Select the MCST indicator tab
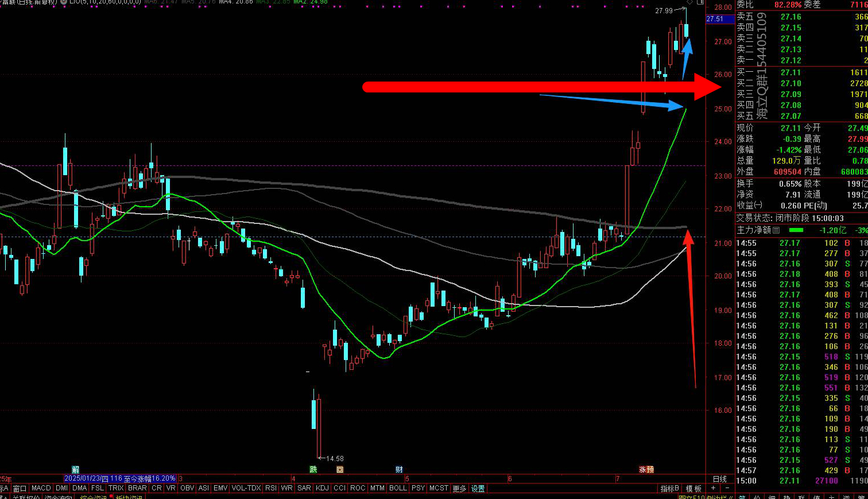The image size is (868, 499). [x=439, y=488]
